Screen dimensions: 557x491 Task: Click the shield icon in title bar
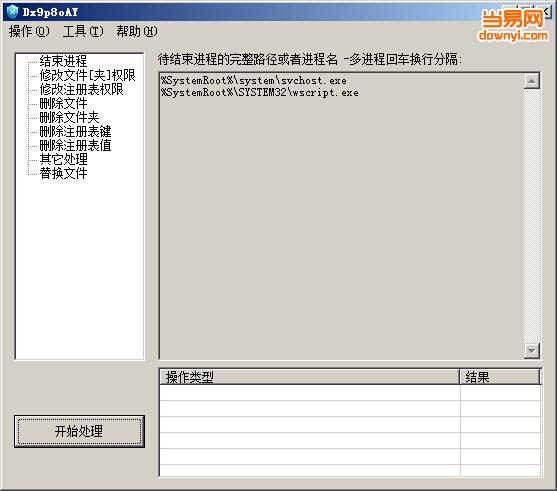(12, 12)
